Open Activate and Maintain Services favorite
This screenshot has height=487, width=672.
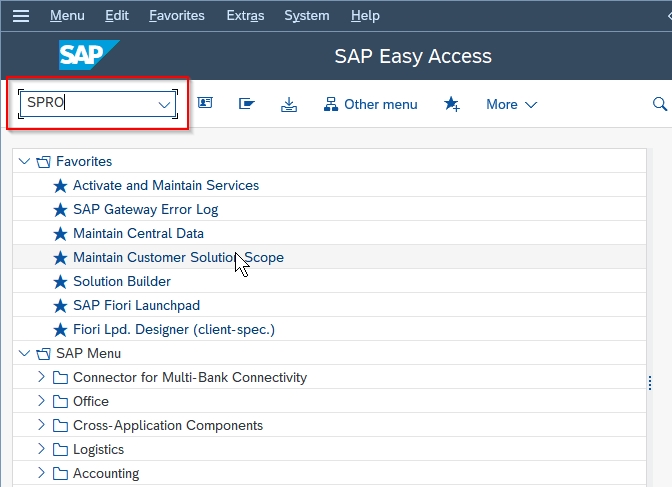pyautogui.click(x=166, y=186)
